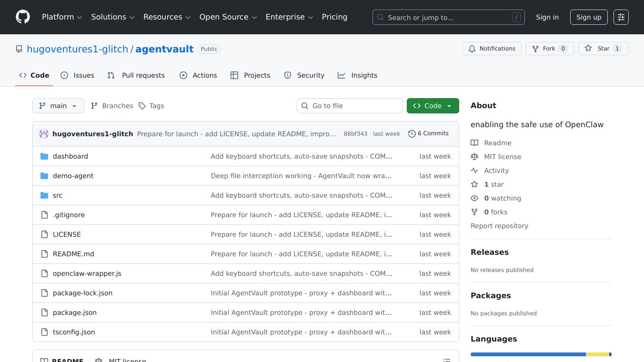The image size is (644, 362).
Task: Click the README outline list icon
Action: [x=446, y=361]
